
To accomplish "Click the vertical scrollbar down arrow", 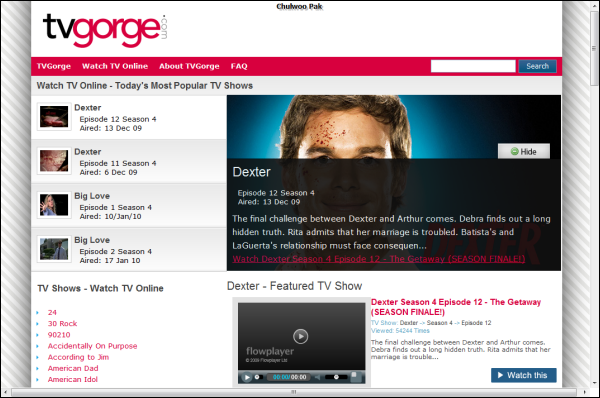I will tap(594, 383).
